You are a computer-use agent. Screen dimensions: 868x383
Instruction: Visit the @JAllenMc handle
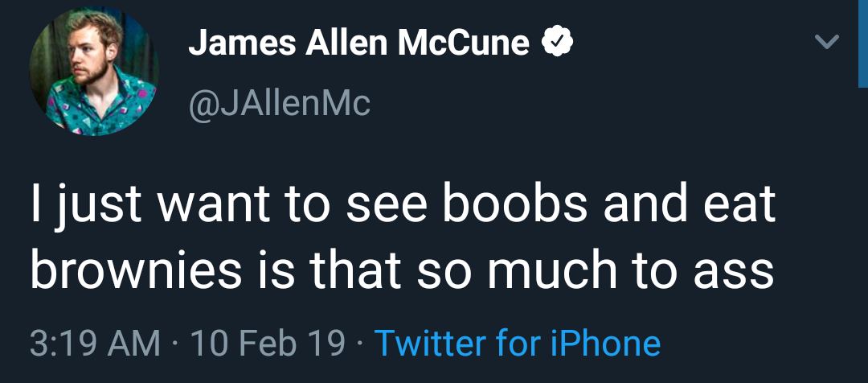(279, 104)
